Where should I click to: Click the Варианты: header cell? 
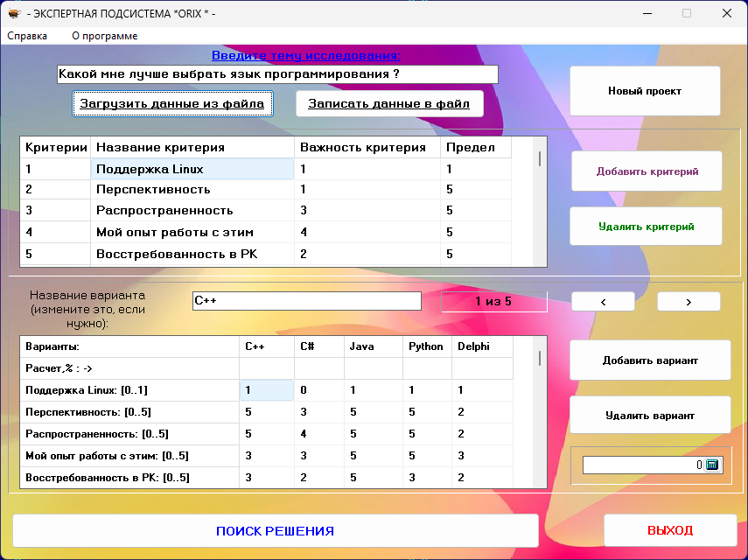coord(129,346)
